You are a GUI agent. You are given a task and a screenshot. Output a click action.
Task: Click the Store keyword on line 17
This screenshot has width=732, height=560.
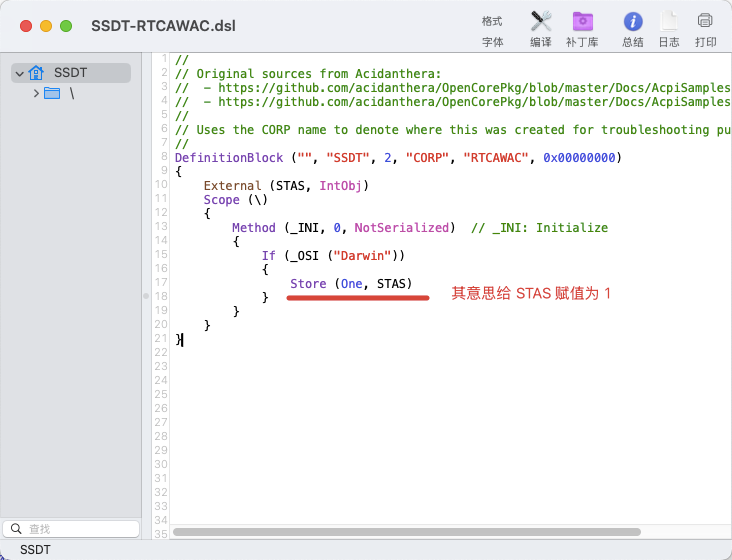(308, 284)
